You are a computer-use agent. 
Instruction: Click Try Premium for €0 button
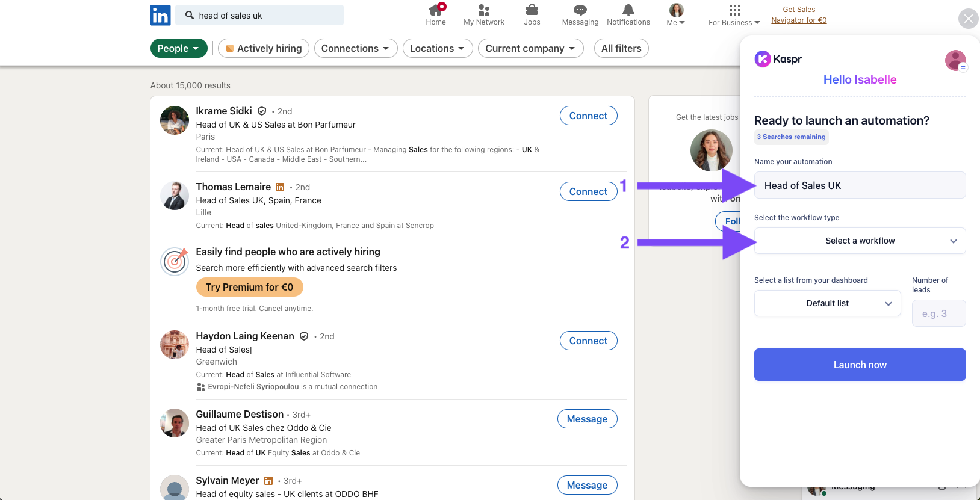[x=250, y=287]
